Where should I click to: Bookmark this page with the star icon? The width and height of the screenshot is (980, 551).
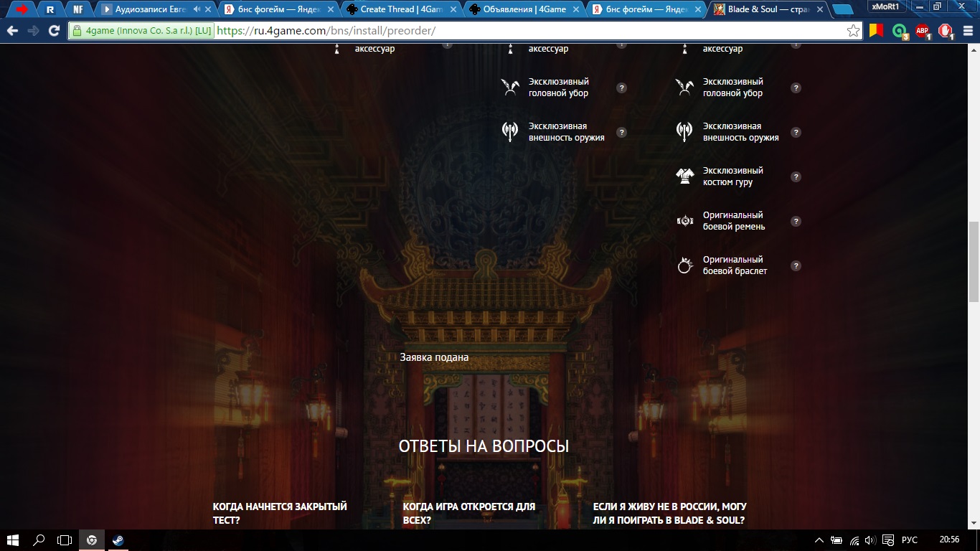coord(853,31)
